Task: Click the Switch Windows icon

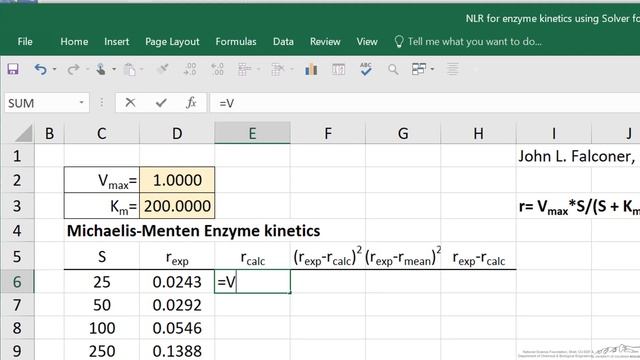Action: (x=419, y=69)
